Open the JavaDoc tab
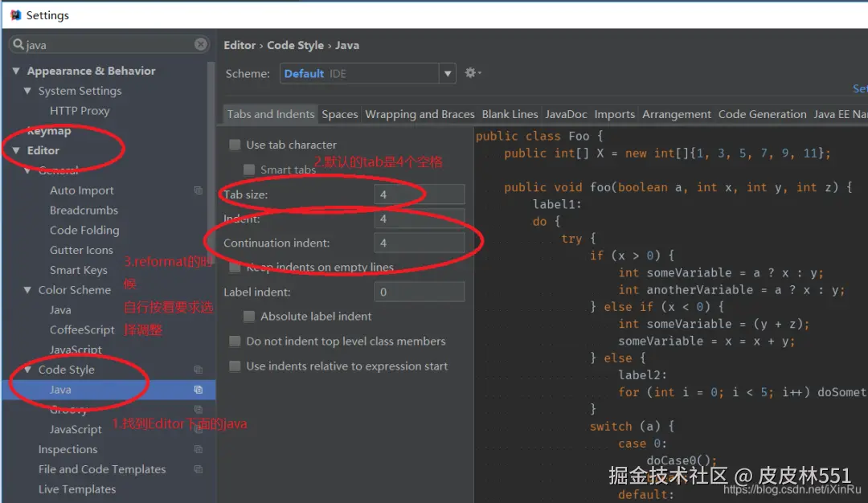 click(x=566, y=114)
